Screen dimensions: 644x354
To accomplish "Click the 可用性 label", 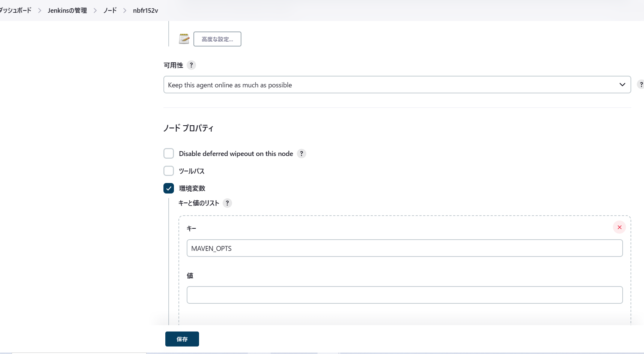I will point(174,65).
